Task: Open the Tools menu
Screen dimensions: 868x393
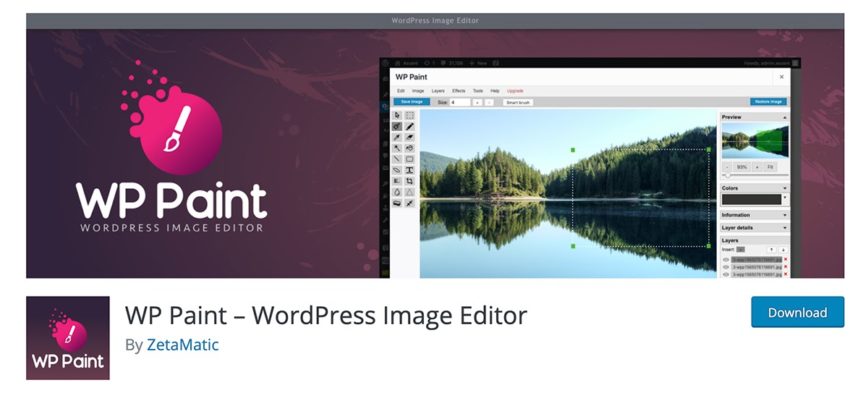Action: tap(478, 90)
